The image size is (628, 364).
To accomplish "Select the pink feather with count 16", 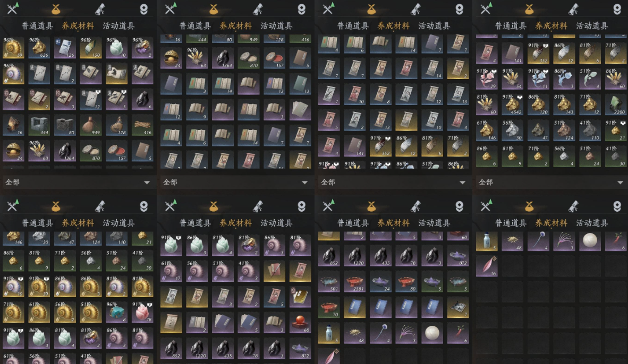I will [487, 266].
